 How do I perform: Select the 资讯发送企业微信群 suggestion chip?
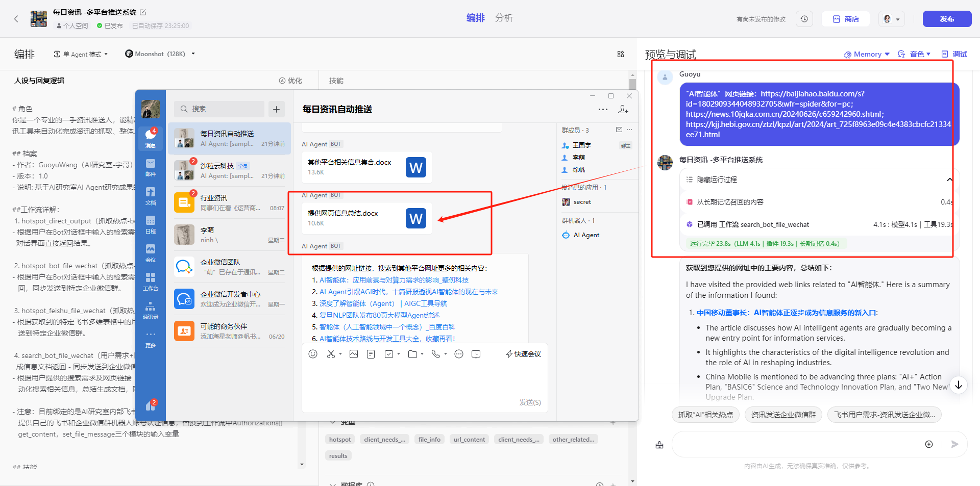click(783, 415)
